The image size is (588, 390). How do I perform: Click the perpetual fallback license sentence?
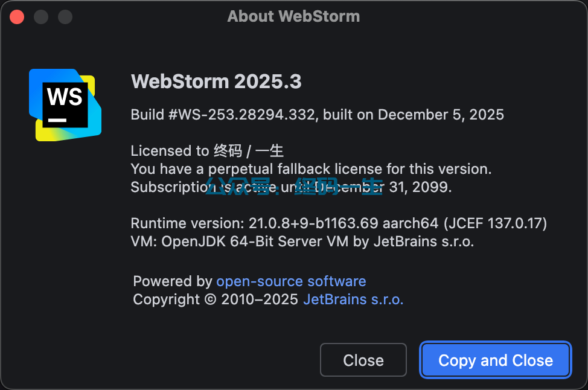tap(311, 169)
